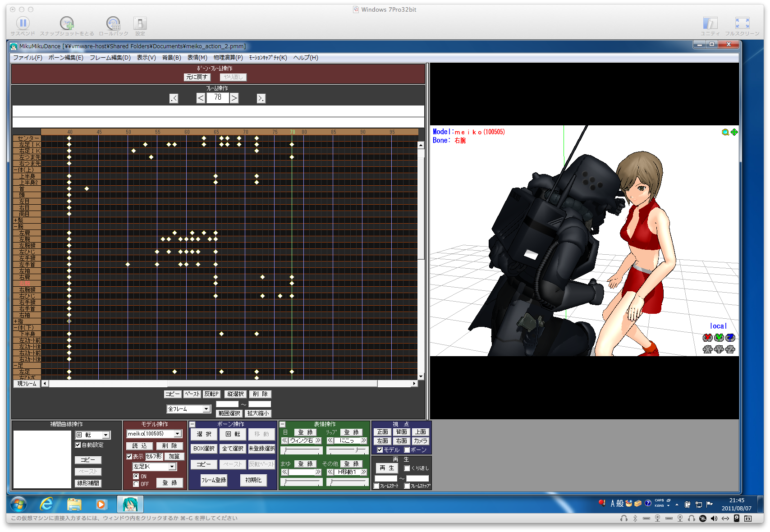Click next frame arrow beside frame number
This screenshot has height=532, width=770.
point(234,98)
